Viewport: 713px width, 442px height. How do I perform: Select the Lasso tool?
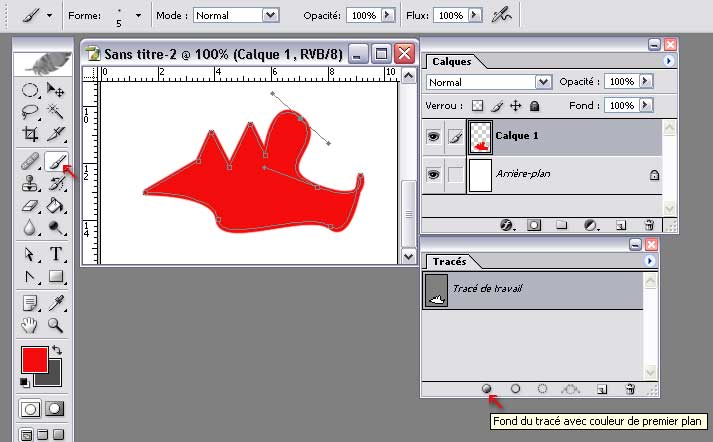tap(30, 111)
